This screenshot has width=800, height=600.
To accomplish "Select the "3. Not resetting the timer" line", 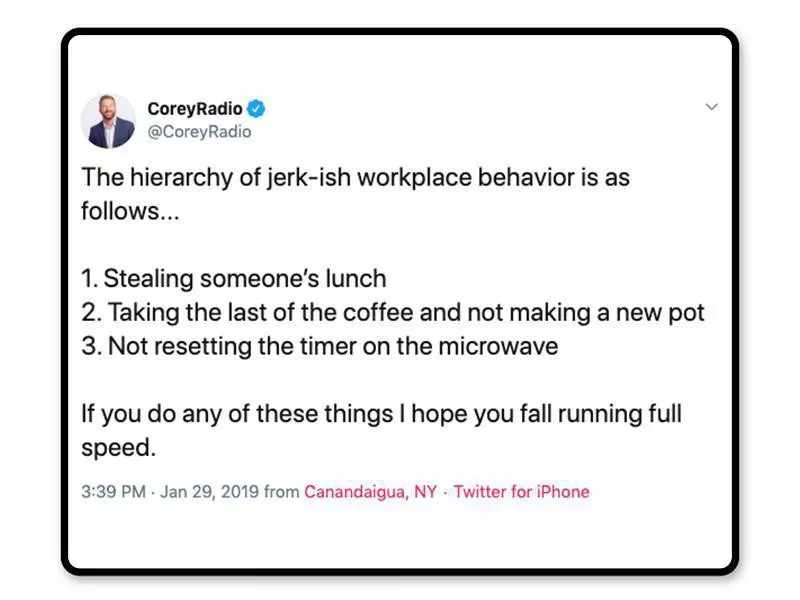I will 319,347.
